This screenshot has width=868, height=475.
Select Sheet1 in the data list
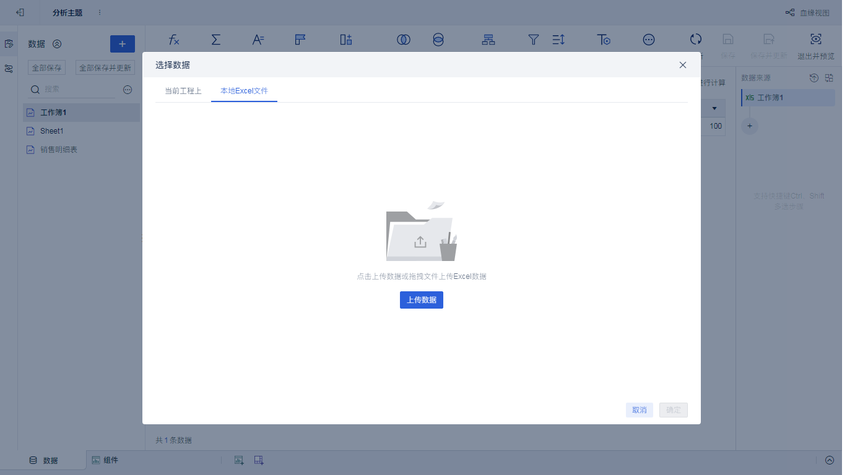pos(82,131)
